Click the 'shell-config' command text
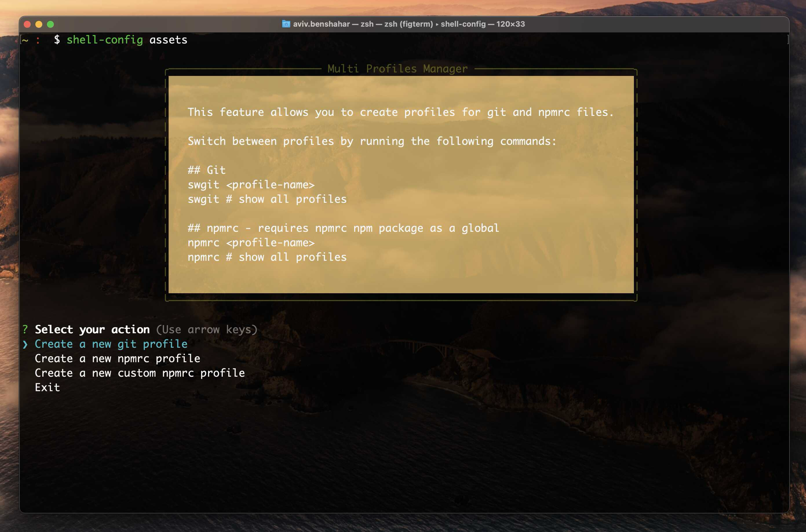Image resolution: width=806 pixels, height=532 pixels. click(105, 40)
